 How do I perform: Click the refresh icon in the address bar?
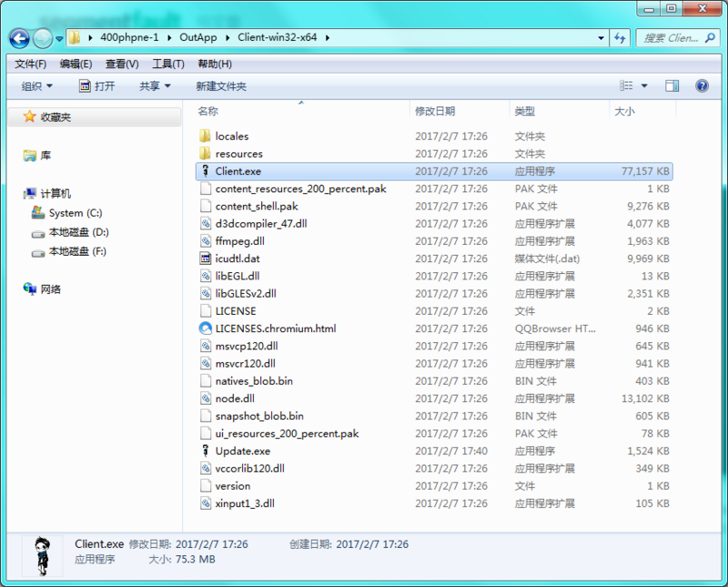tap(618, 38)
